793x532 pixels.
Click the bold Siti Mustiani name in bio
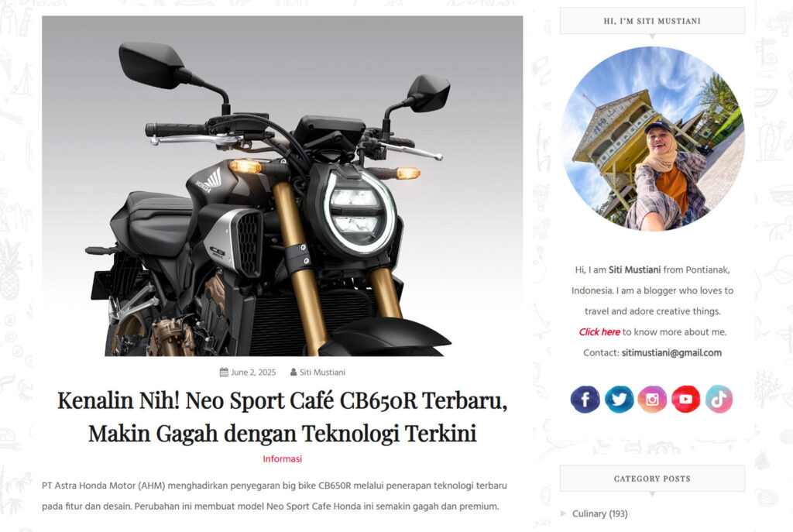click(634, 269)
